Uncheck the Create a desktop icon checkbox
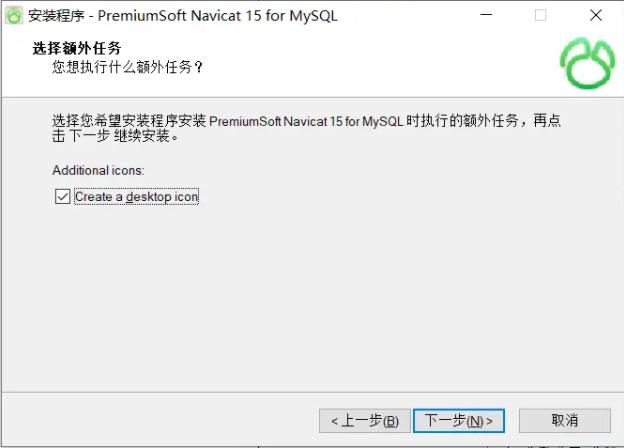This screenshot has width=624, height=448. pos(62,197)
